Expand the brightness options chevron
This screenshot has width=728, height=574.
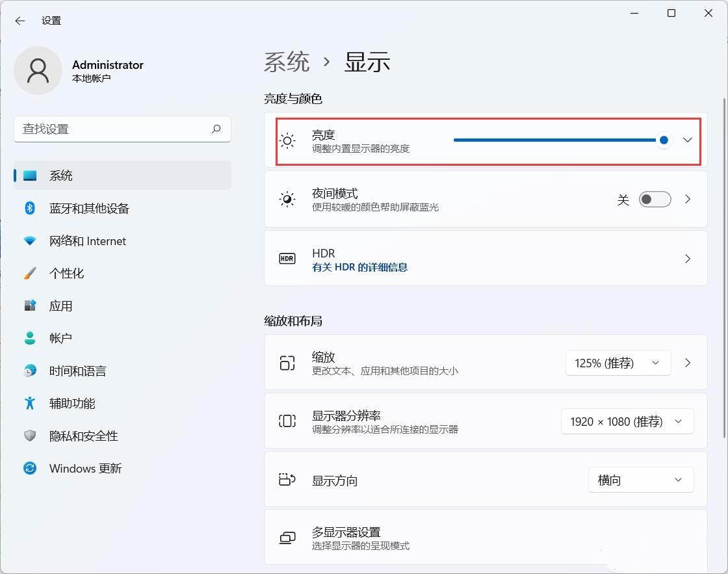[x=688, y=140]
